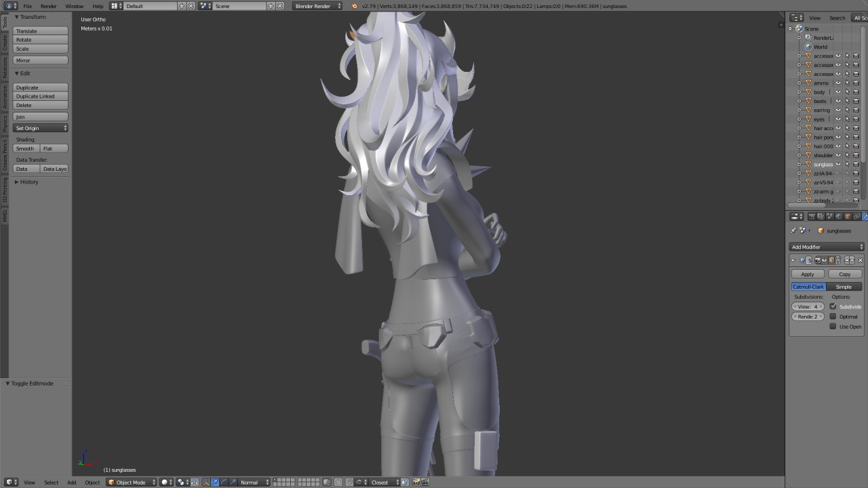
Task: Click the Scene name field
Action: click(x=240, y=6)
